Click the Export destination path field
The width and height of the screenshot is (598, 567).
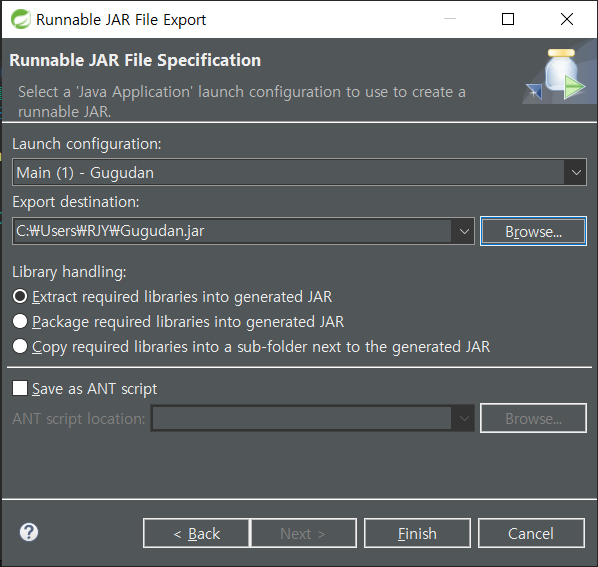(x=232, y=231)
